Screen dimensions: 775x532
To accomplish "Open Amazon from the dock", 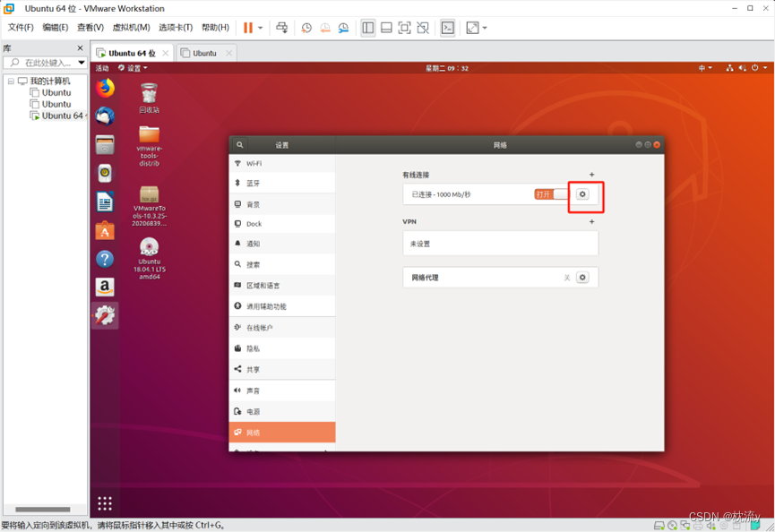I will coord(105,287).
